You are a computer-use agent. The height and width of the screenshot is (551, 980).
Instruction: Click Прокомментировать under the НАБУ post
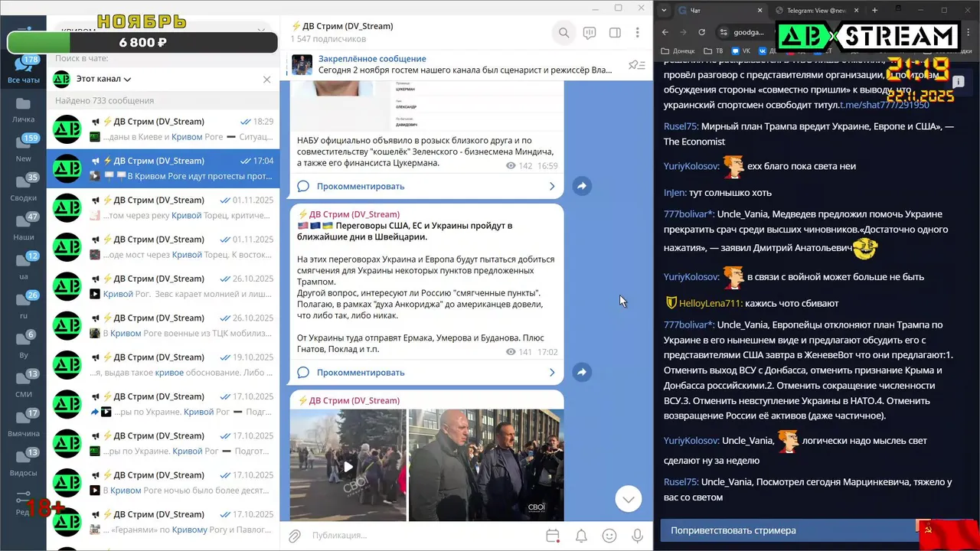(361, 186)
